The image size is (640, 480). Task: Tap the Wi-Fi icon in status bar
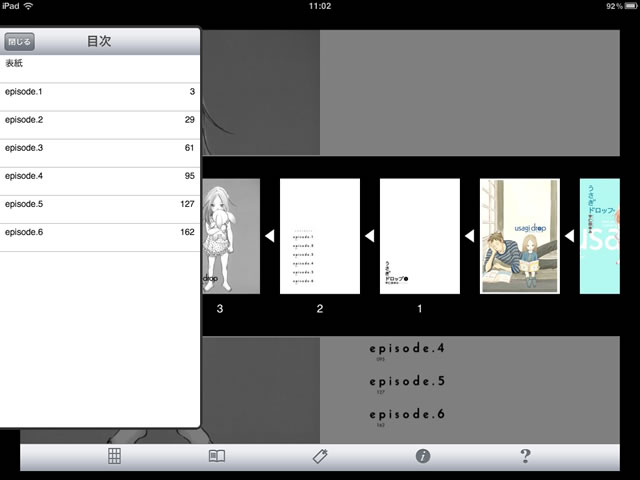[x=29, y=6]
